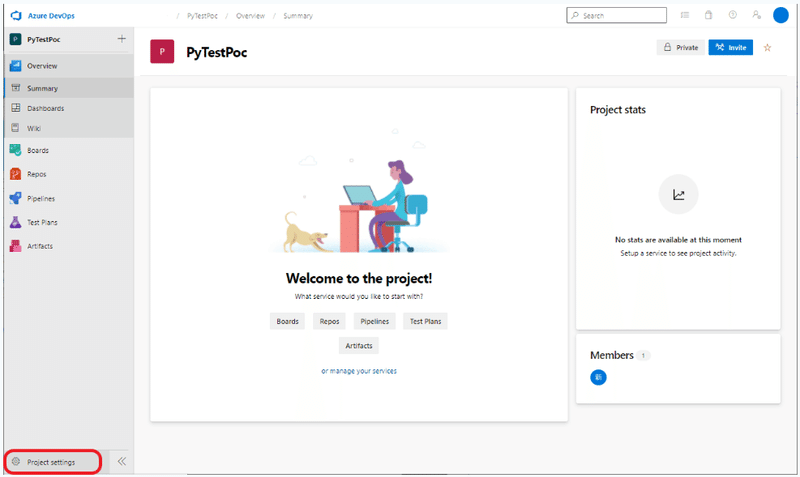
Task: Click the Project stats chart icon
Action: pyautogui.click(x=678, y=194)
